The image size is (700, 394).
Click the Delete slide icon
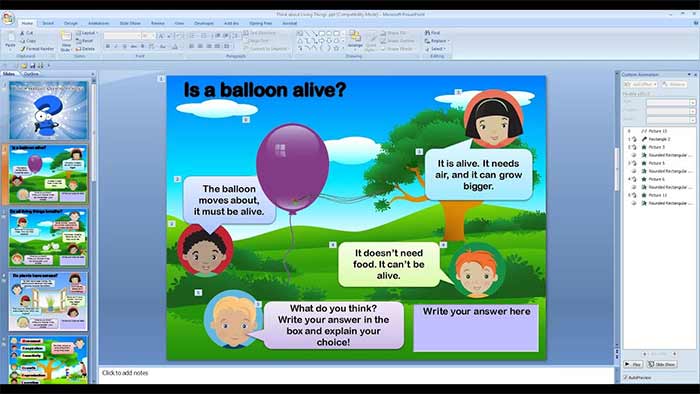pos(78,49)
